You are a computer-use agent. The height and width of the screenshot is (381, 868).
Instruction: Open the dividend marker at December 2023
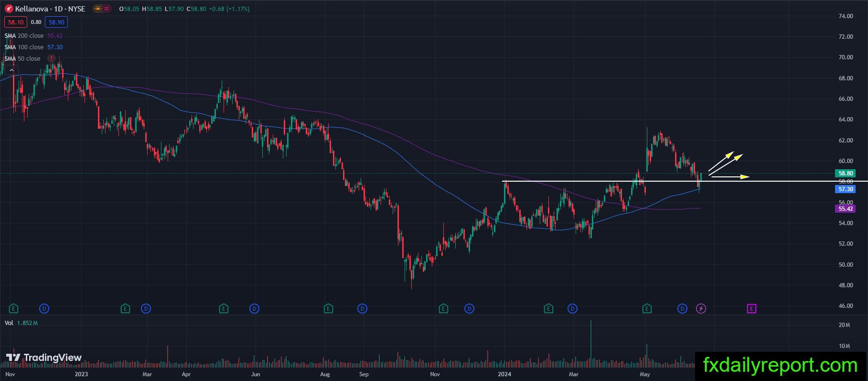pyautogui.click(x=470, y=309)
